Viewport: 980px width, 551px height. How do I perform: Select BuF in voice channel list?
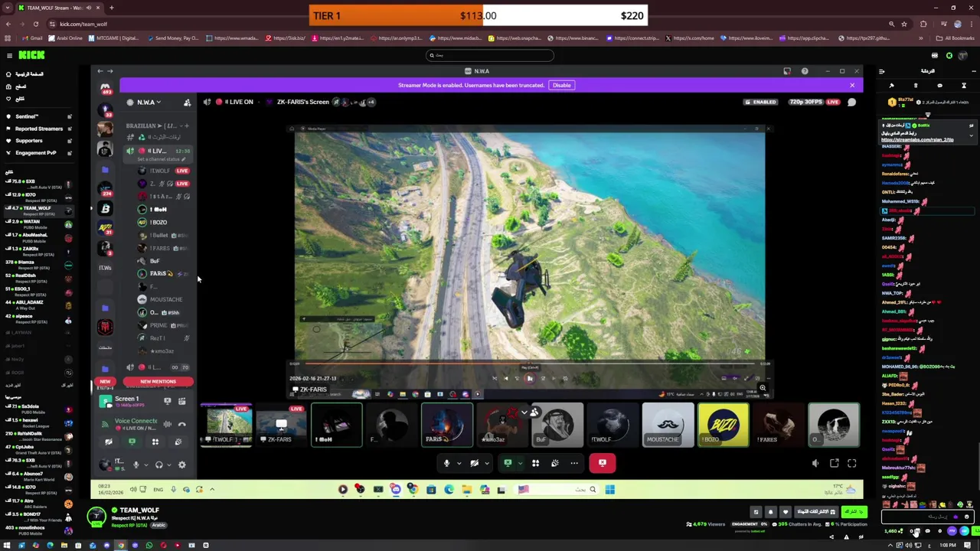pos(155,261)
